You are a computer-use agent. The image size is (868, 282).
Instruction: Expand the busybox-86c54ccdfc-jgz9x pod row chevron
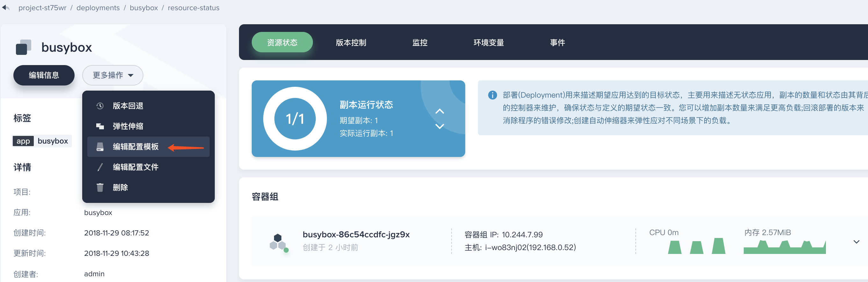point(856,242)
